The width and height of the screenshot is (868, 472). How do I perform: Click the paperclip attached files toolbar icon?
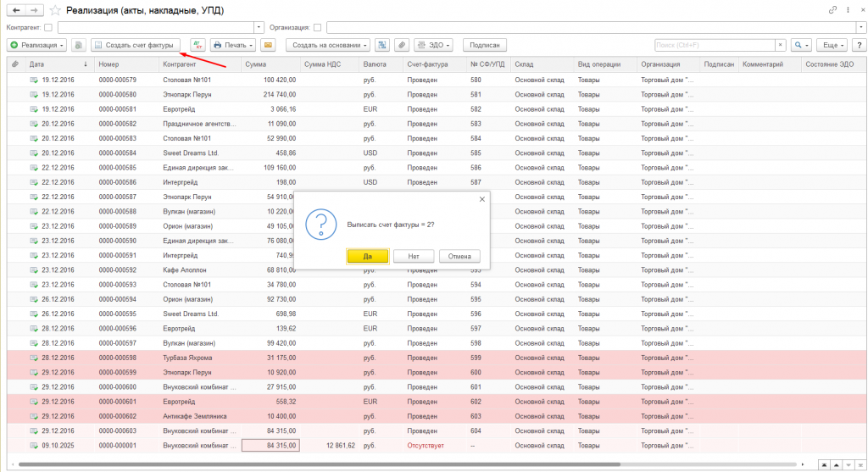click(402, 45)
